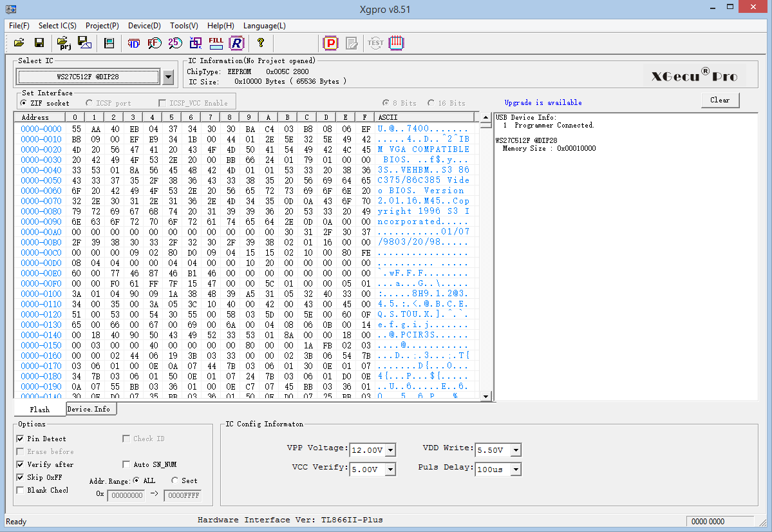Disable Pin Detect option
Viewport: 772px width, 532px height.
pyautogui.click(x=41, y=439)
